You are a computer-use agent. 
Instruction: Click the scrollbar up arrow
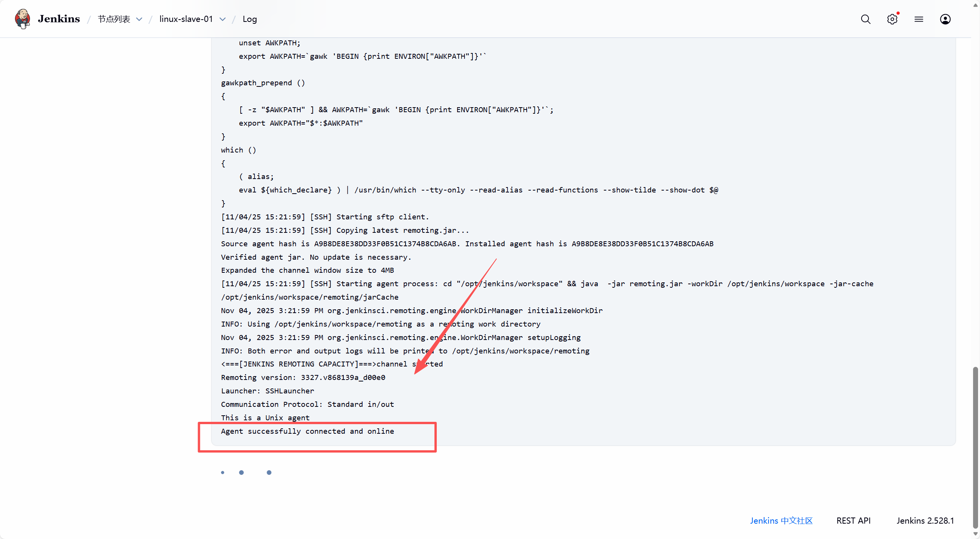pos(975,5)
